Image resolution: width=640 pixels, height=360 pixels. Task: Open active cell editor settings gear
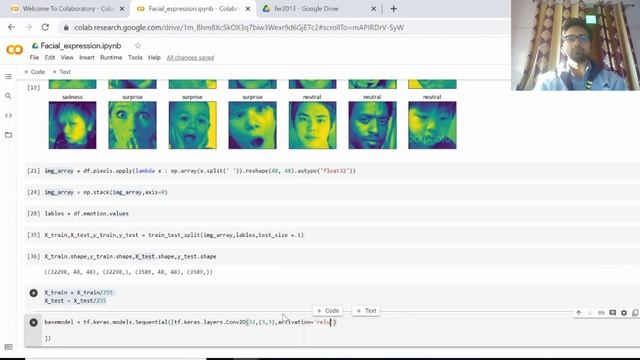click(624, 313)
